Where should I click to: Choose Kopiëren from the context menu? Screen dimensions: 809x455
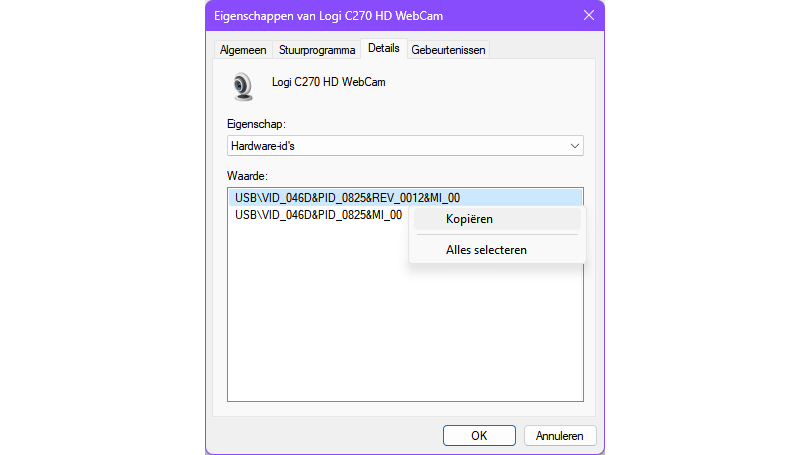[x=469, y=219]
